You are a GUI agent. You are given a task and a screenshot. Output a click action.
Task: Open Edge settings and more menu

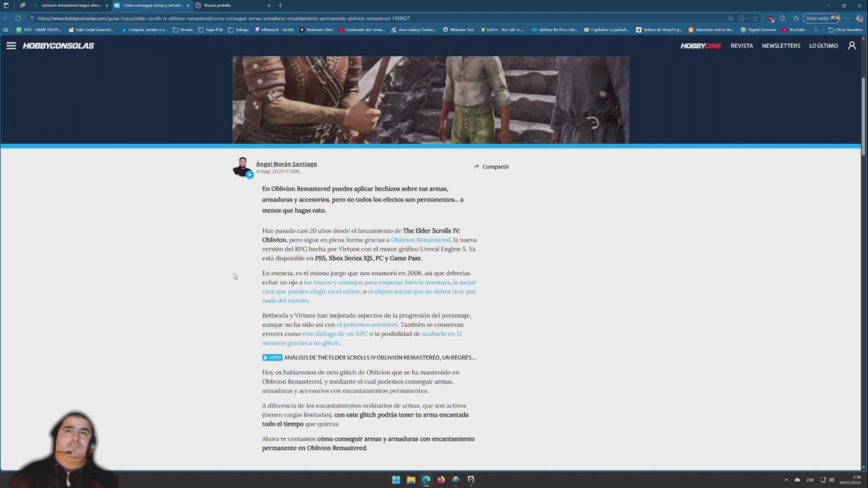847,18
